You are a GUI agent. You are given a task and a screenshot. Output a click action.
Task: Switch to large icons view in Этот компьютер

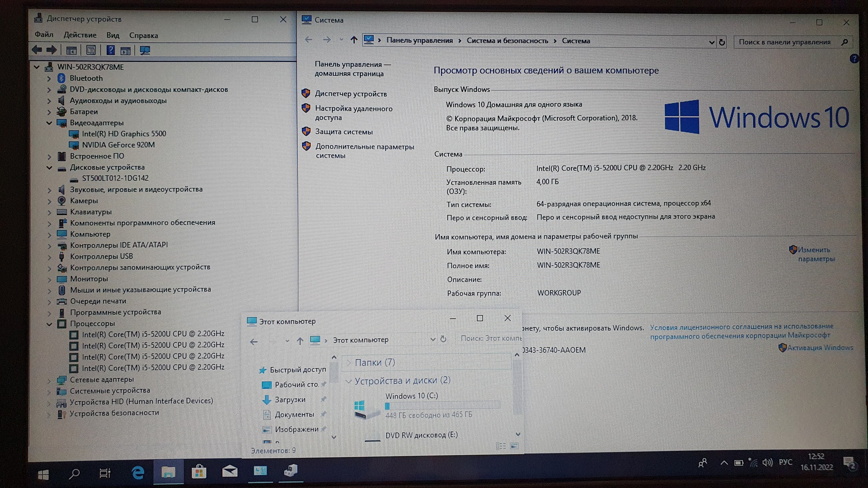514,446
